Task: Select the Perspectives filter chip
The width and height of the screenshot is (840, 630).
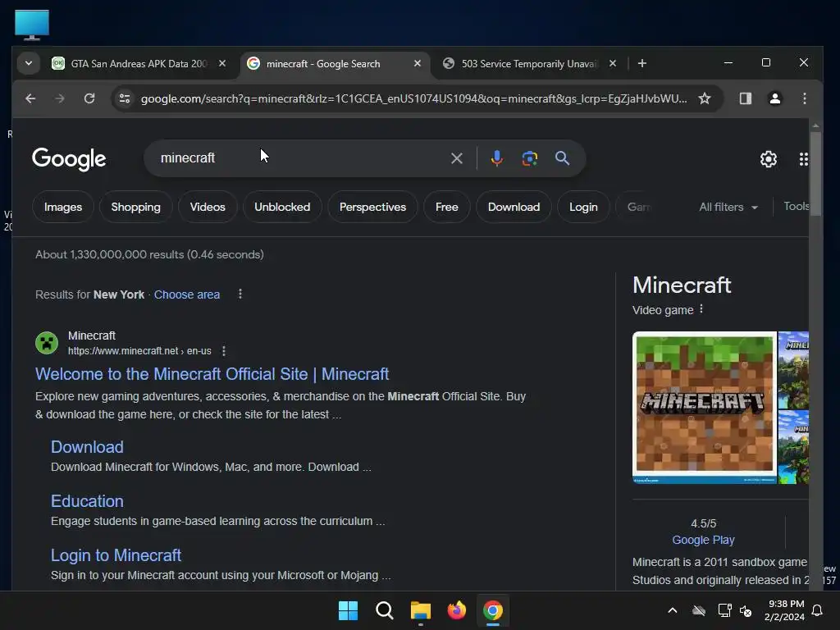Action: [373, 208]
